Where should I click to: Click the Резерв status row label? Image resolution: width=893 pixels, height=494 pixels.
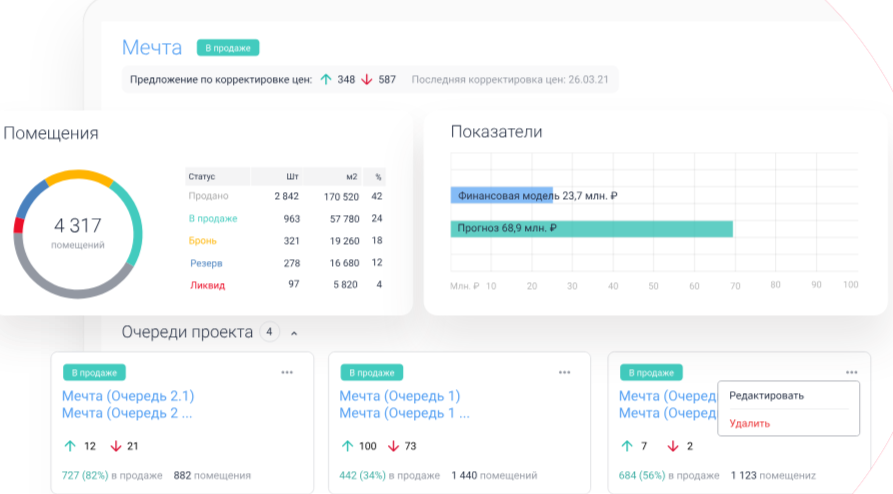click(206, 263)
